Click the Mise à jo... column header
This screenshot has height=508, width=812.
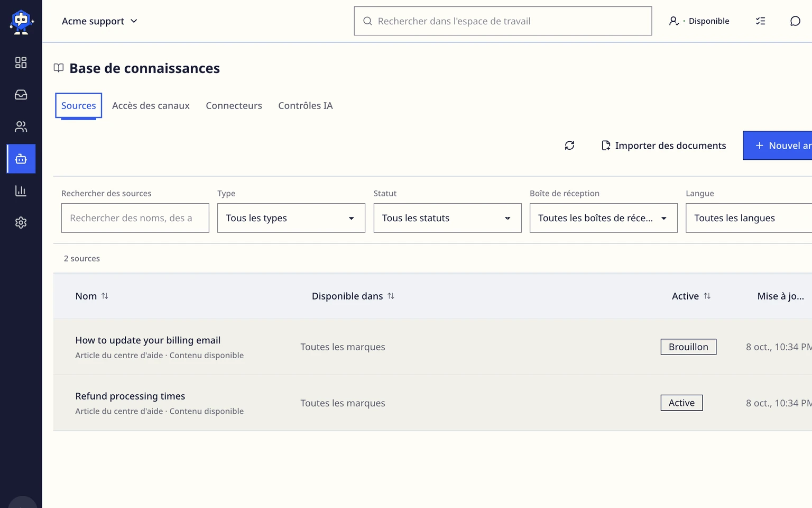pyautogui.click(x=781, y=296)
